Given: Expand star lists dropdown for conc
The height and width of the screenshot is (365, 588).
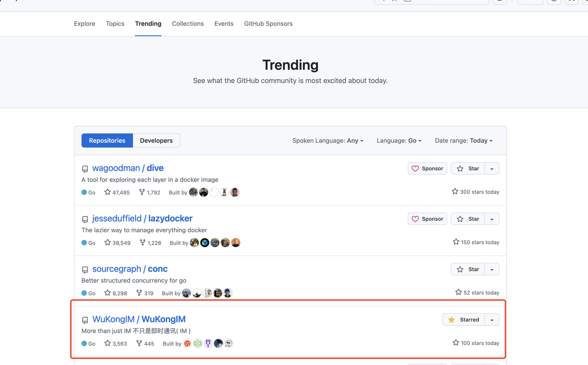Looking at the screenshot, I should pyautogui.click(x=492, y=269).
